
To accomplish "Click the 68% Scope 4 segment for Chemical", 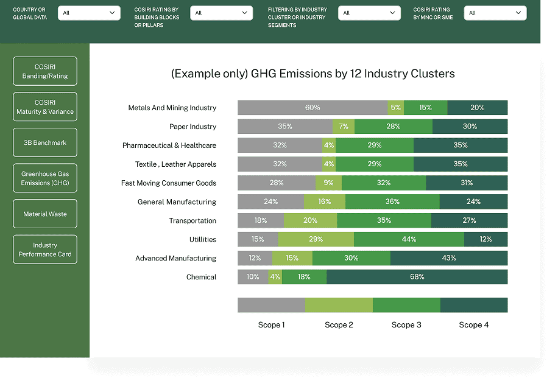I will [417, 277].
